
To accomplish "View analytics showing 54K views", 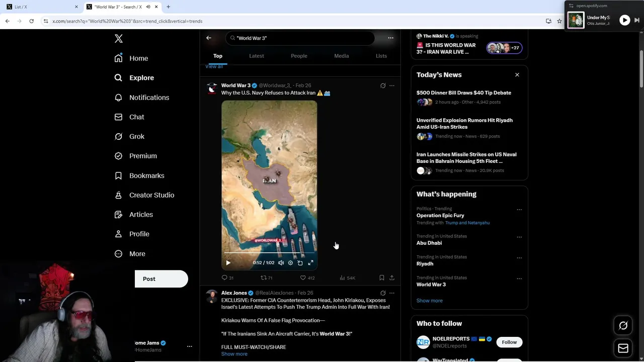I will pyautogui.click(x=347, y=278).
